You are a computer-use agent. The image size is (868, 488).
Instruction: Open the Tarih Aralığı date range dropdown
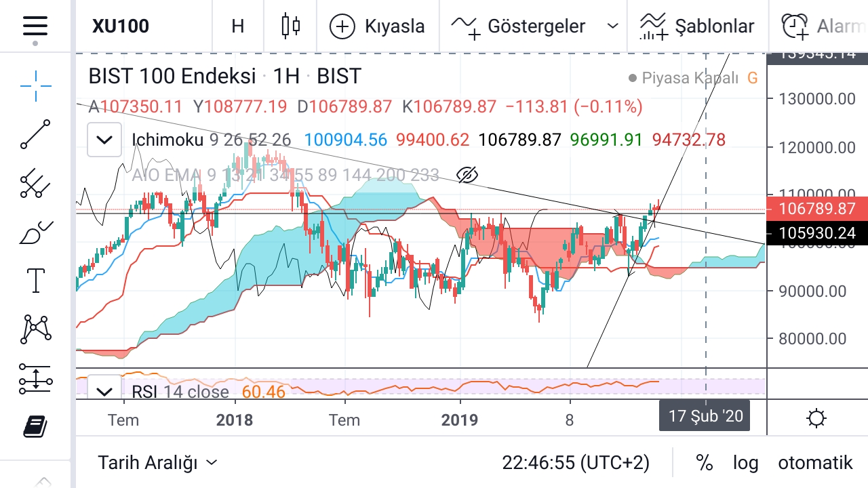157,463
